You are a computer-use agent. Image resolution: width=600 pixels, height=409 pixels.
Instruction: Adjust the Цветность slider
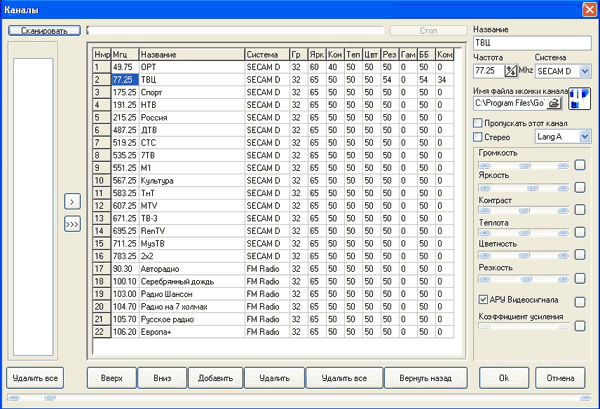coord(523,255)
